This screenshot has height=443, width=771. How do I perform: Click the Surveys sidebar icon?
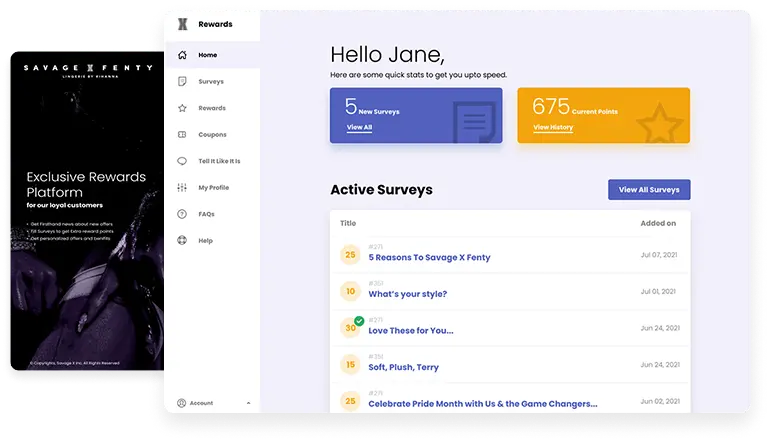click(182, 81)
